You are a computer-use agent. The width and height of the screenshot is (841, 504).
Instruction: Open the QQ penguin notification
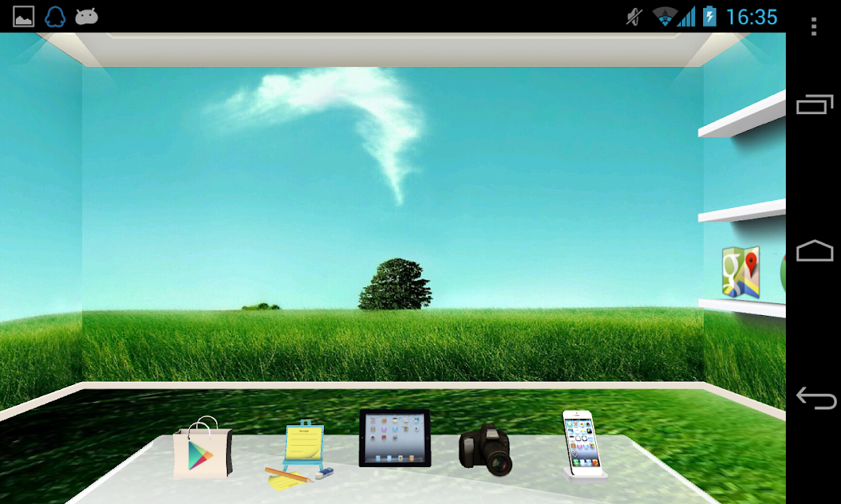[54, 17]
